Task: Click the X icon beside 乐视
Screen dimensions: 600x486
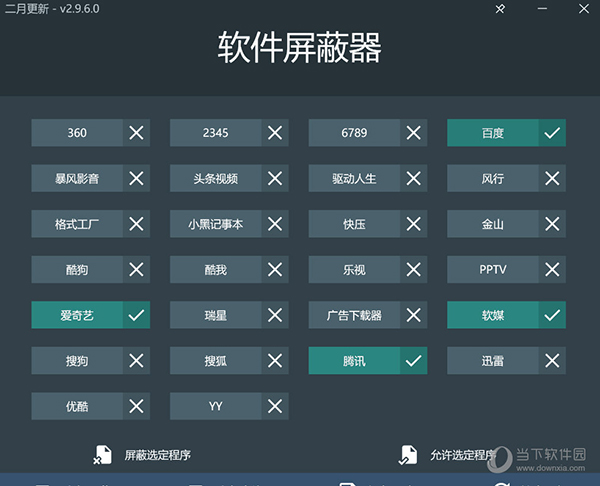Action: pyautogui.click(x=414, y=269)
